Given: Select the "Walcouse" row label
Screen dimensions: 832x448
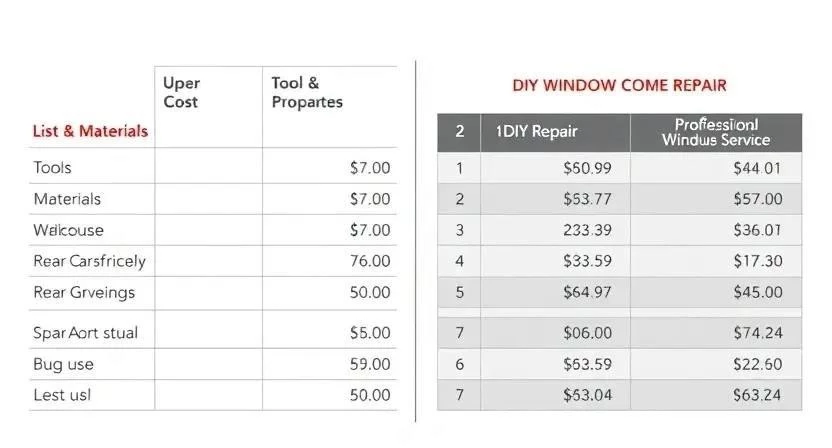Looking at the screenshot, I should [x=68, y=230].
